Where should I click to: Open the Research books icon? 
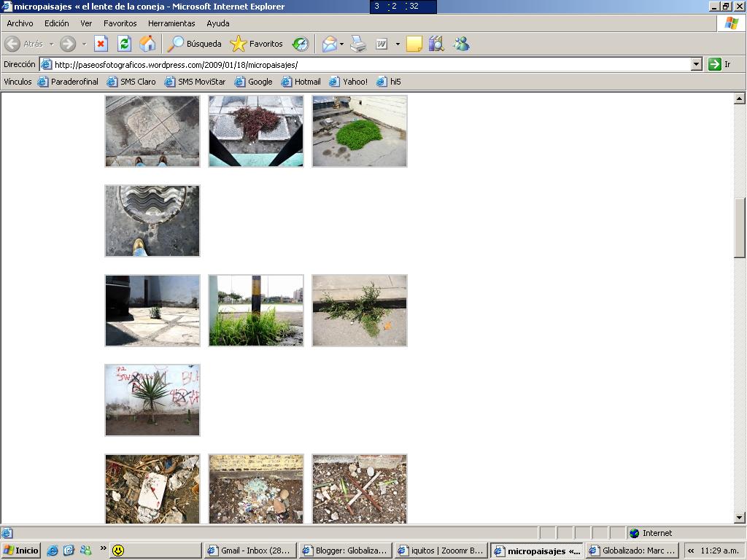click(x=436, y=44)
